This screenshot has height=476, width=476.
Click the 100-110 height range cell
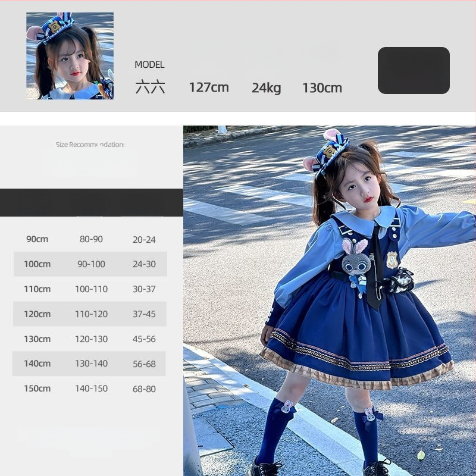[x=91, y=289]
